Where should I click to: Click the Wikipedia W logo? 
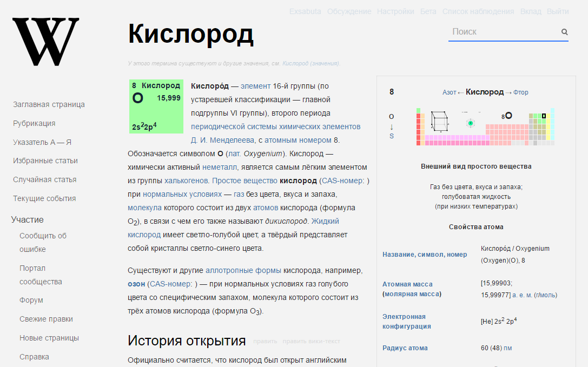click(x=46, y=42)
